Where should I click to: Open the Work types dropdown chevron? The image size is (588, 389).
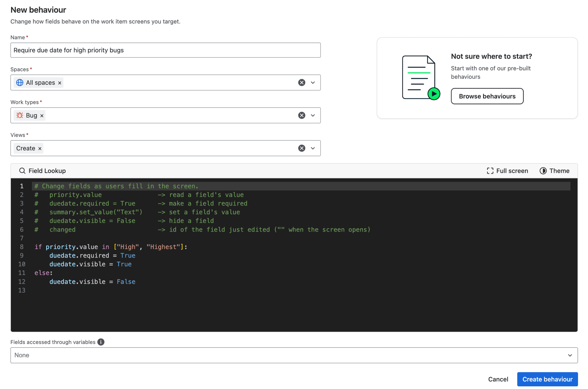[x=313, y=115]
